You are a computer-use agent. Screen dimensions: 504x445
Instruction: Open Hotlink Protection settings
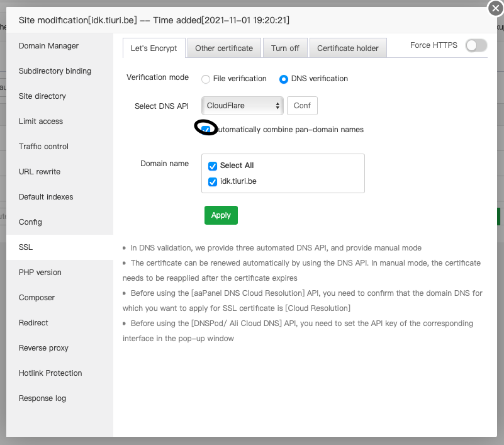pyautogui.click(x=50, y=373)
